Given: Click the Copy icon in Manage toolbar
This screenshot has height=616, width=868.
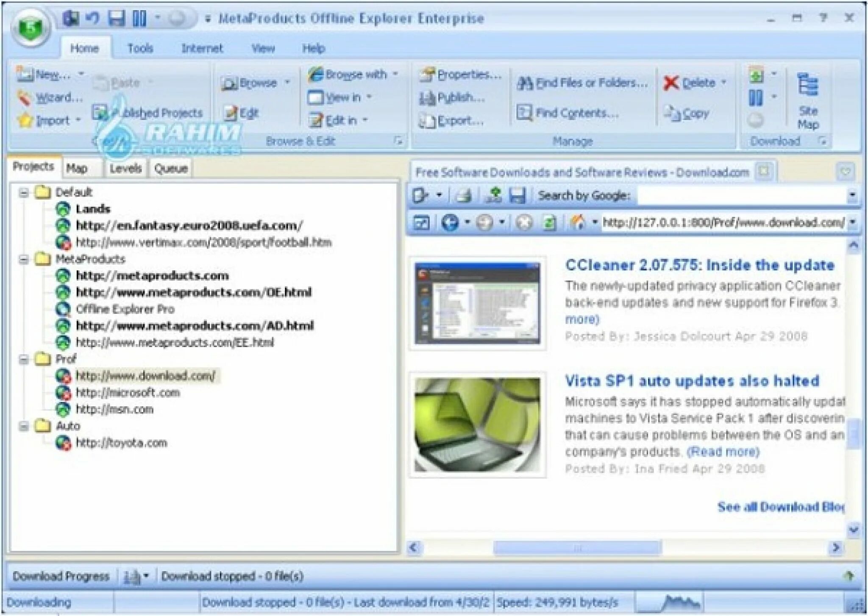Looking at the screenshot, I should pyautogui.click(x=693, y=109).
